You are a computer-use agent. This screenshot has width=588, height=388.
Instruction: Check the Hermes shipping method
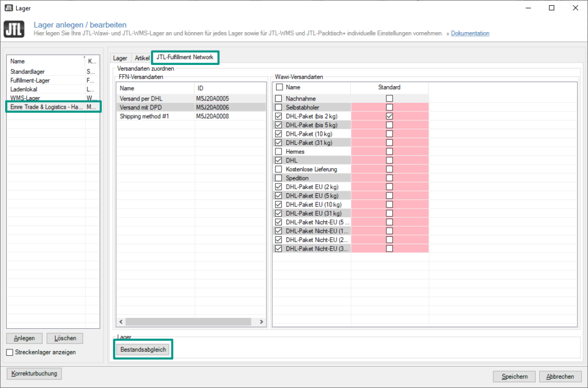(279, 152)
